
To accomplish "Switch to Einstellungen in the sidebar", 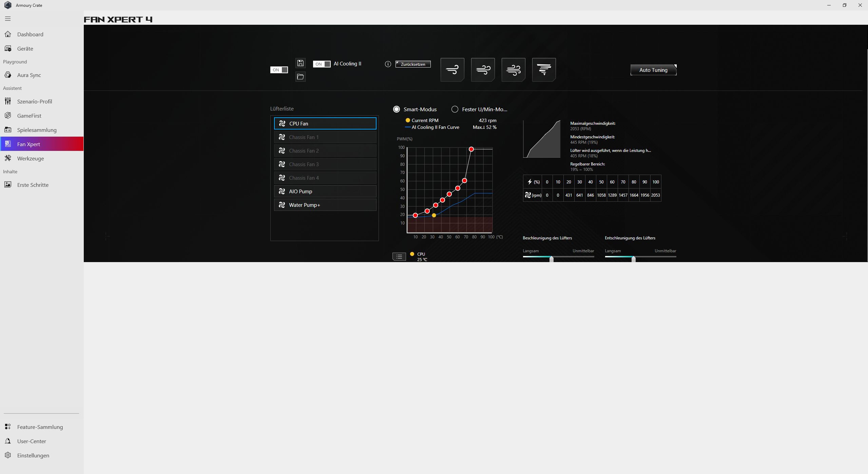I will (33, 455).
